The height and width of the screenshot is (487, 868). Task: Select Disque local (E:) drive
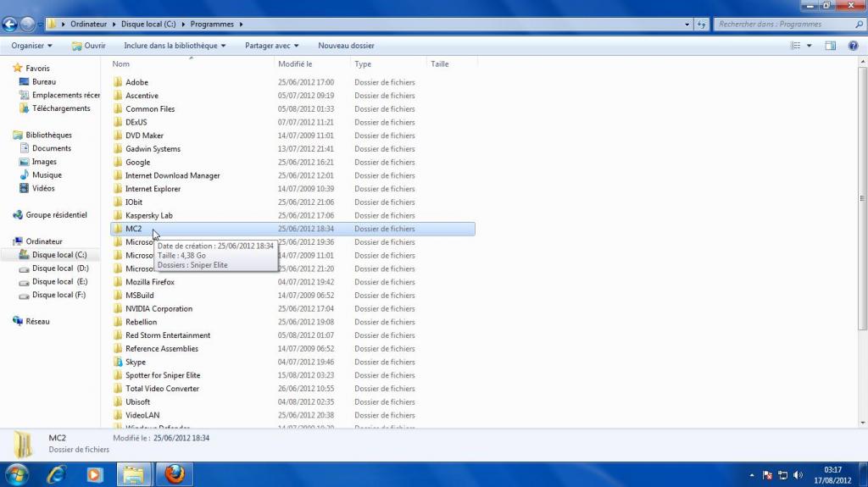click(60, 282)
